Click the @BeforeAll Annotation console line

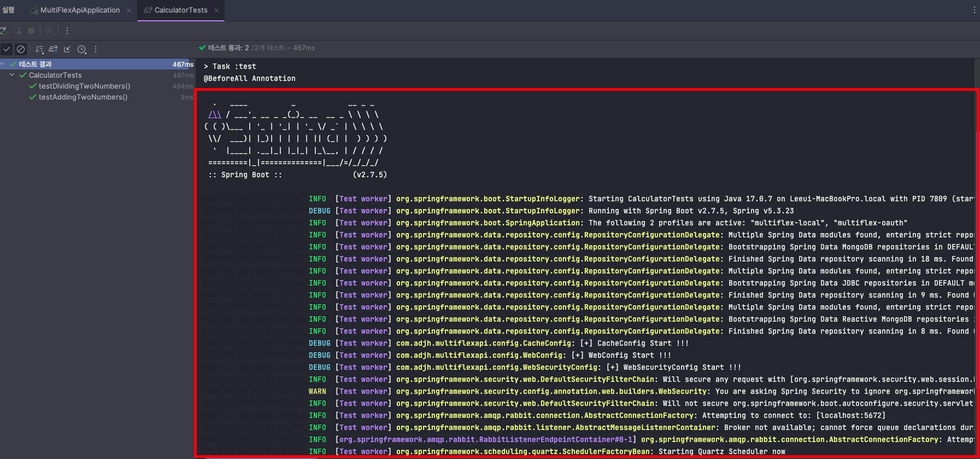(249, 78)
